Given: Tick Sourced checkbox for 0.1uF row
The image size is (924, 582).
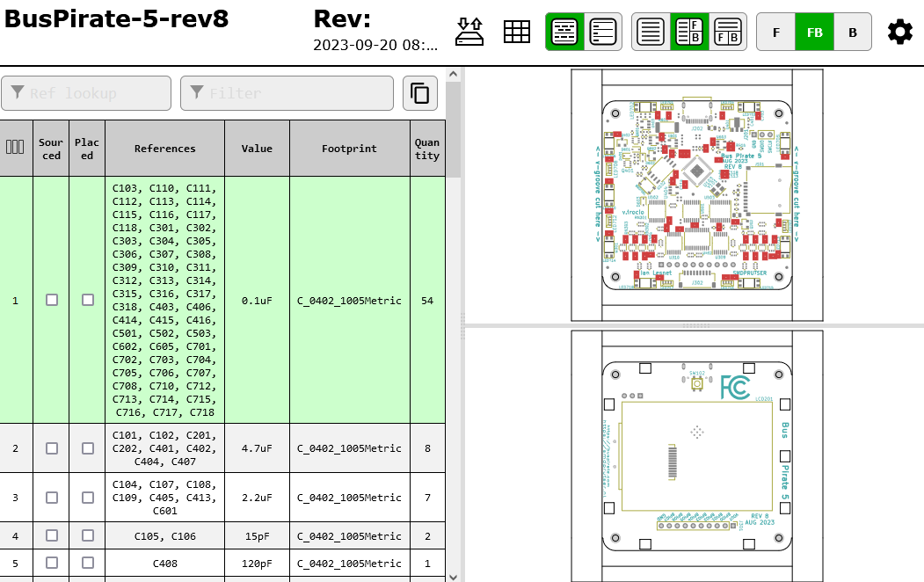Looking at the screenshot, I should pyautogui.click(x=52, y=300).
